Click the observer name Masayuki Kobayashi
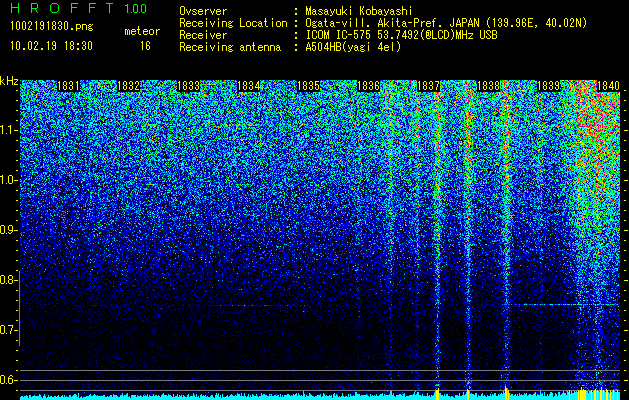 tap(358, 11)
